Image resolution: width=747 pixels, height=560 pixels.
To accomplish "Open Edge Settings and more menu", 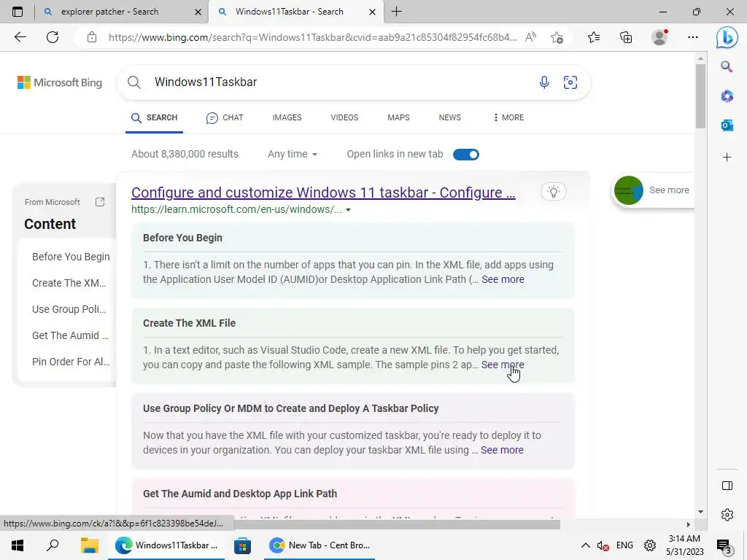I will pos(693,37).
